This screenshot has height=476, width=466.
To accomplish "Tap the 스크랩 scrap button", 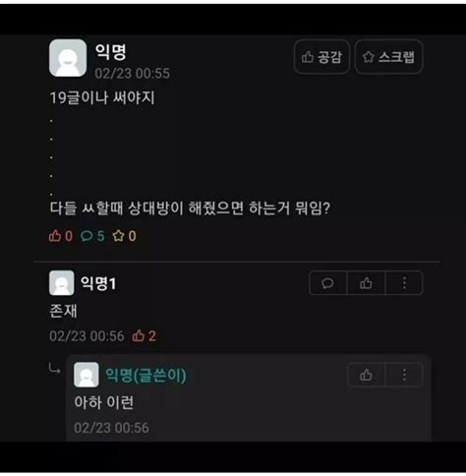I will coord(389,57).
